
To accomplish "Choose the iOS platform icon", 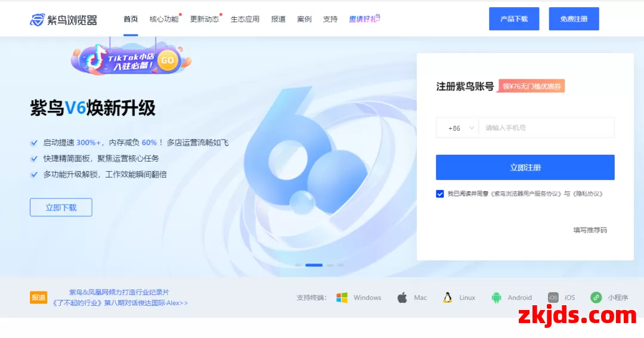I will pyautogui.click(x=553, y=297).
